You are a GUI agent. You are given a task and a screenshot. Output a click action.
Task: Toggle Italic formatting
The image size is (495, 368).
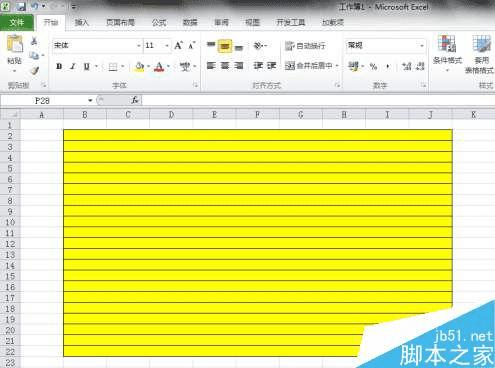72,67
